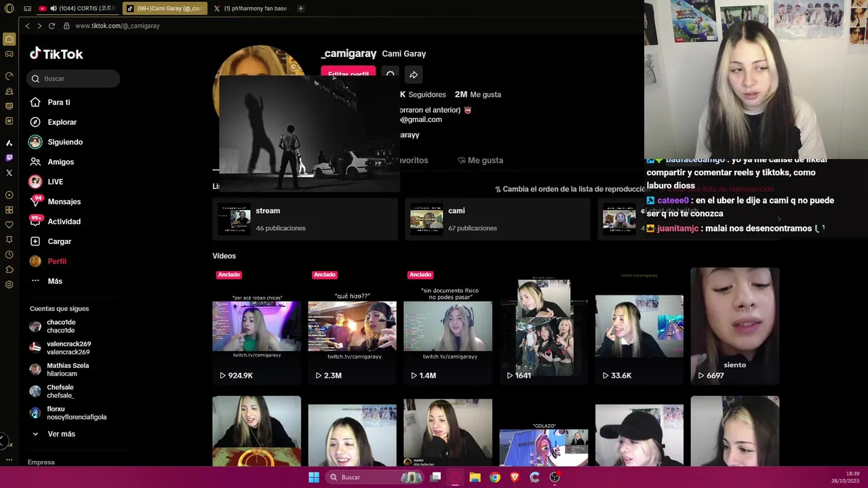
Task: Open the history clock icon in Opera sidebar
Action: (9, 255)
